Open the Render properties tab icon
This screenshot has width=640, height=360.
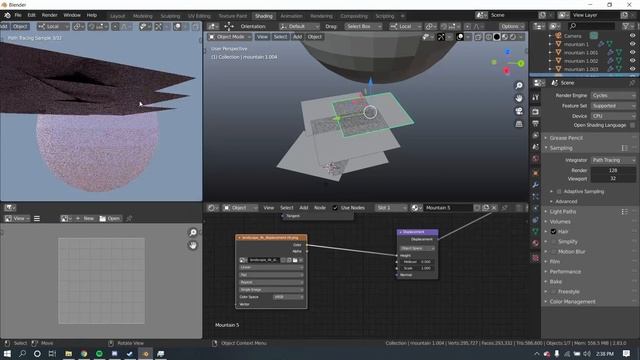click(x=536, y=111)
